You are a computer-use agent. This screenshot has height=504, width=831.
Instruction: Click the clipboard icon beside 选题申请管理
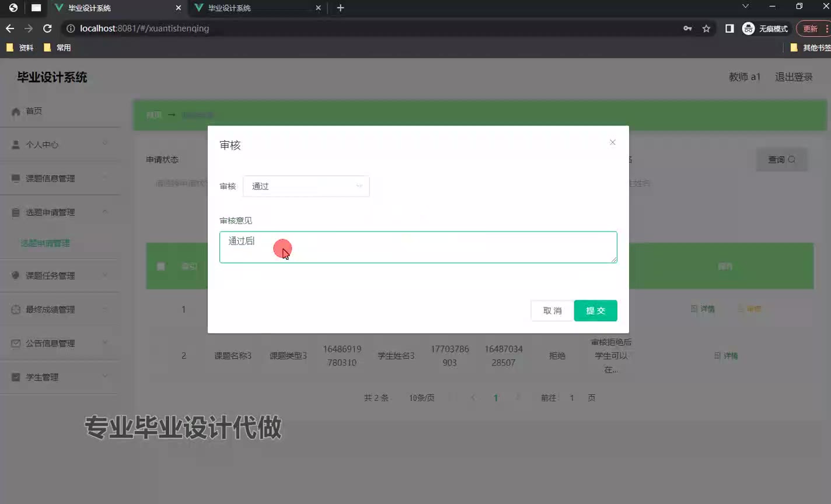[x=16, y=212]
